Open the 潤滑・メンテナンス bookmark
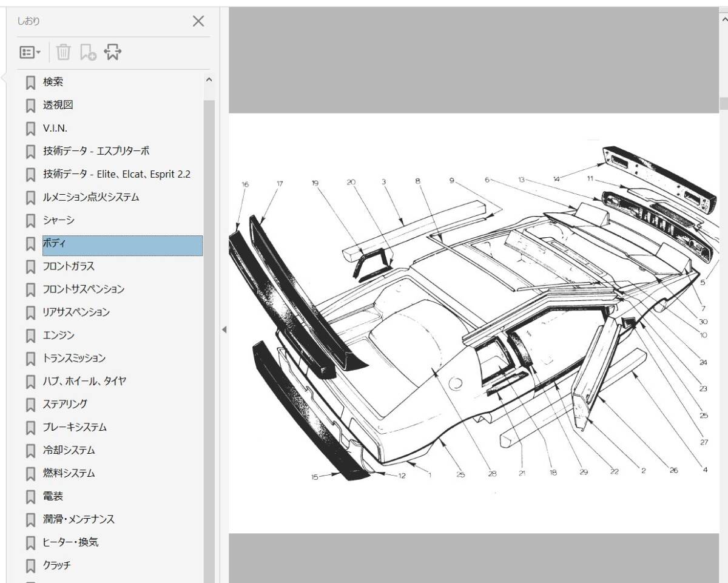728x583 pixels. pyautogui.click(x=78, y=519)
